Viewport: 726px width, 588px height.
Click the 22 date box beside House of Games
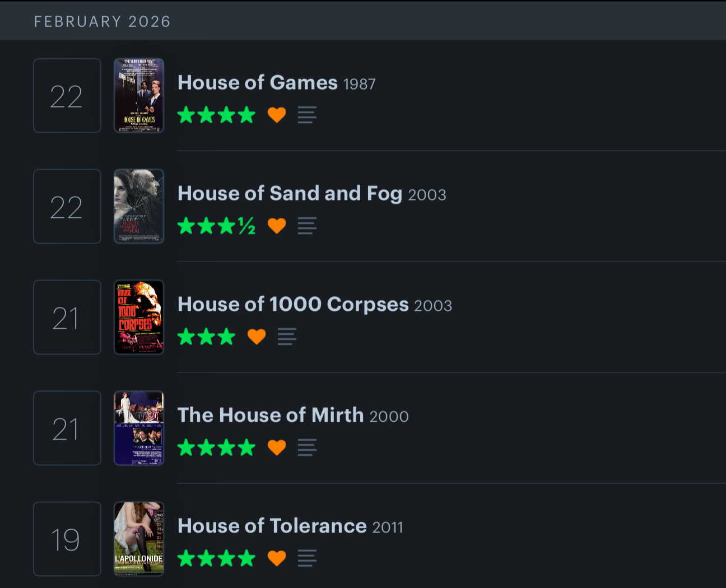point(67,96)
